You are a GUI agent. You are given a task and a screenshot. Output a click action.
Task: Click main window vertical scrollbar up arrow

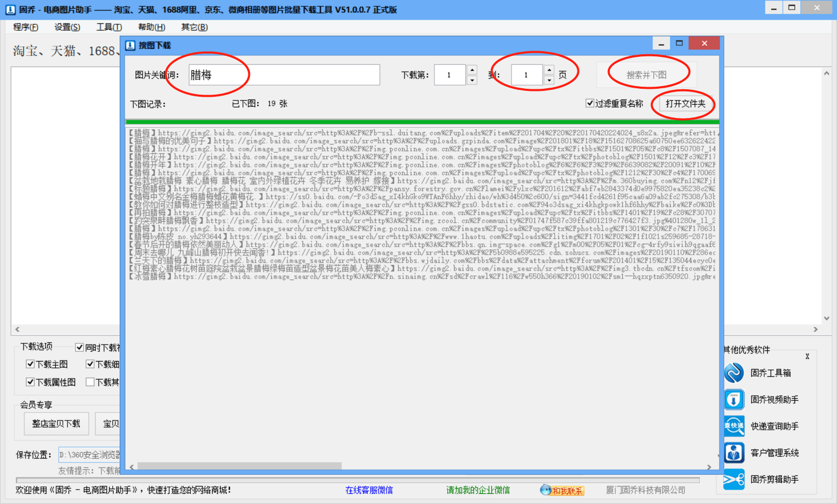coord(826,73)
